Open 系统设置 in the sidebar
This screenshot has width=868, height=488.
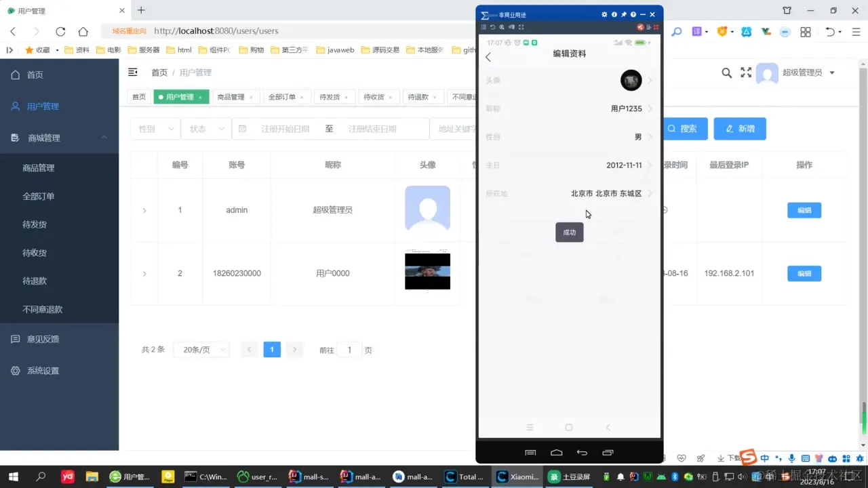(x=60, y=371)
